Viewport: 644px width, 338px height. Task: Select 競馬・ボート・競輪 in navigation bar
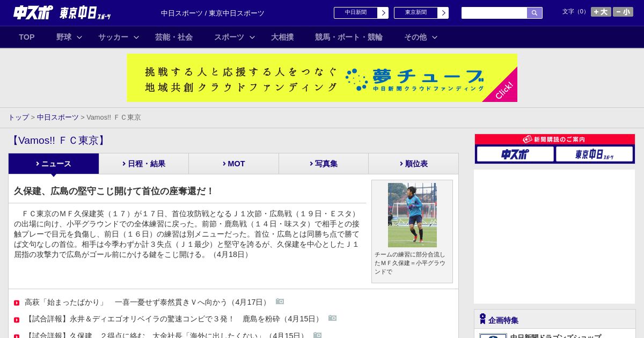click(x=349, y=37)
